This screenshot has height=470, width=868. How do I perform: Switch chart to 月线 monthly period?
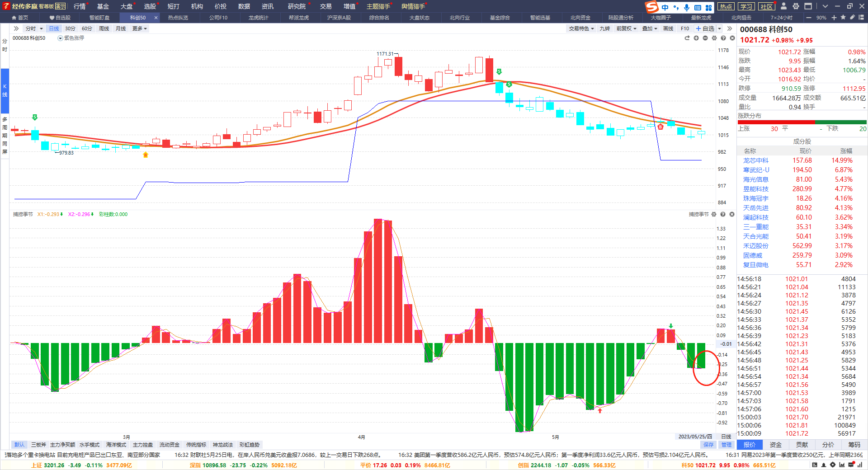click(x=121, y=28)
